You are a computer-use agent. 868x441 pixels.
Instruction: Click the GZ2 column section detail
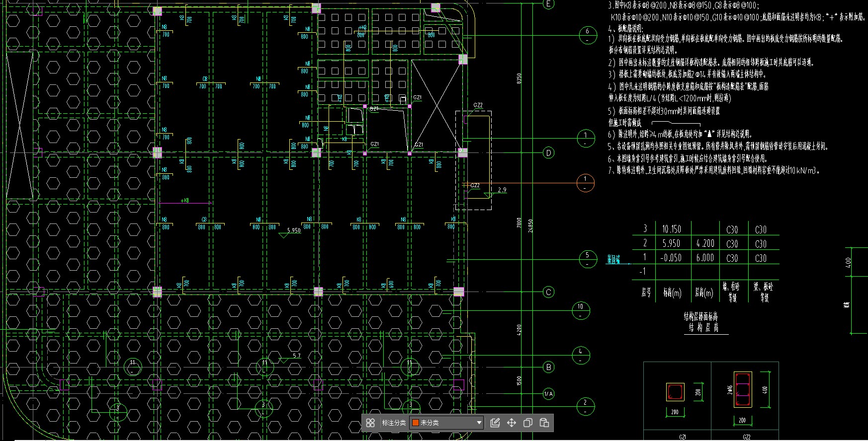pyautogui.click(x=743, y=390)
